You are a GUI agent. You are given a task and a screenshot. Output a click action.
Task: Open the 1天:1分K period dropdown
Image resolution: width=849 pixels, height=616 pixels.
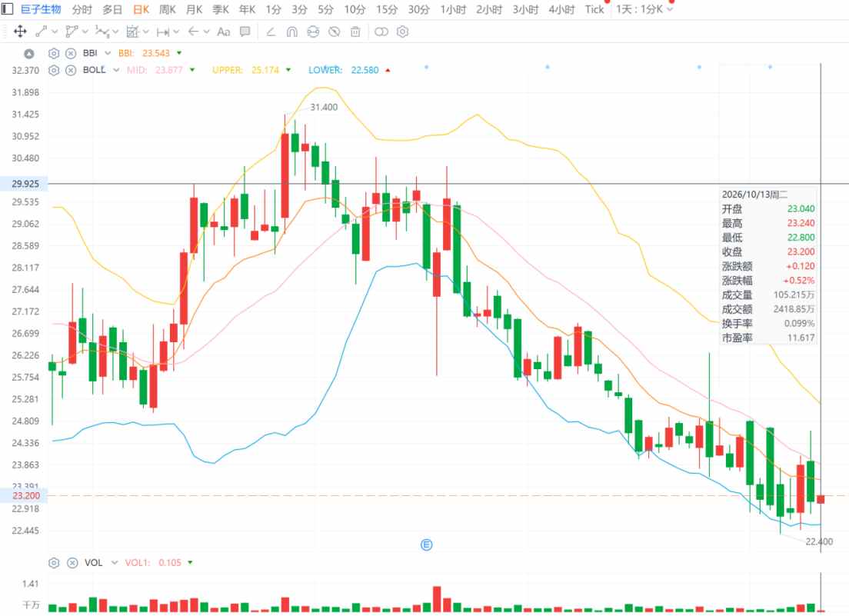pos(644,9)
